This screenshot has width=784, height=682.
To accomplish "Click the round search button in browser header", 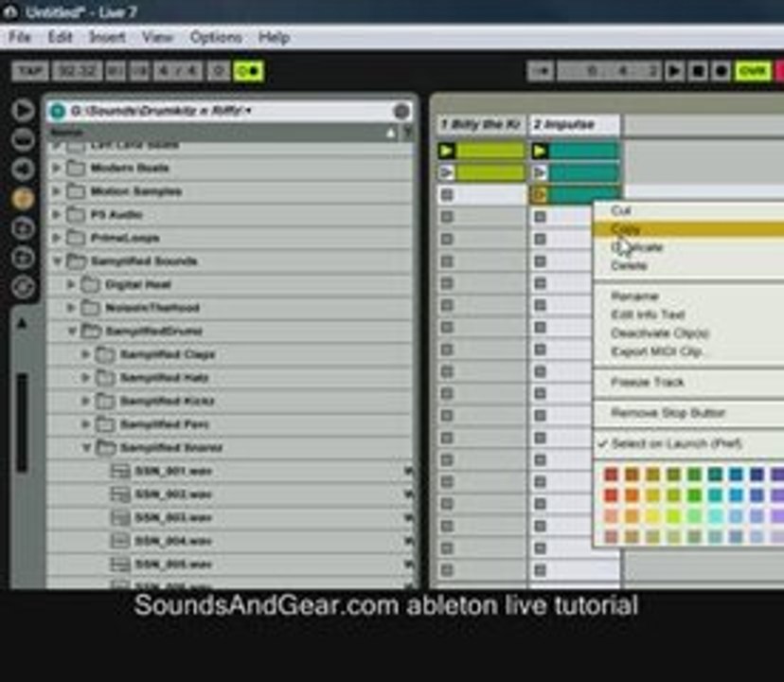I will (401, 111).
